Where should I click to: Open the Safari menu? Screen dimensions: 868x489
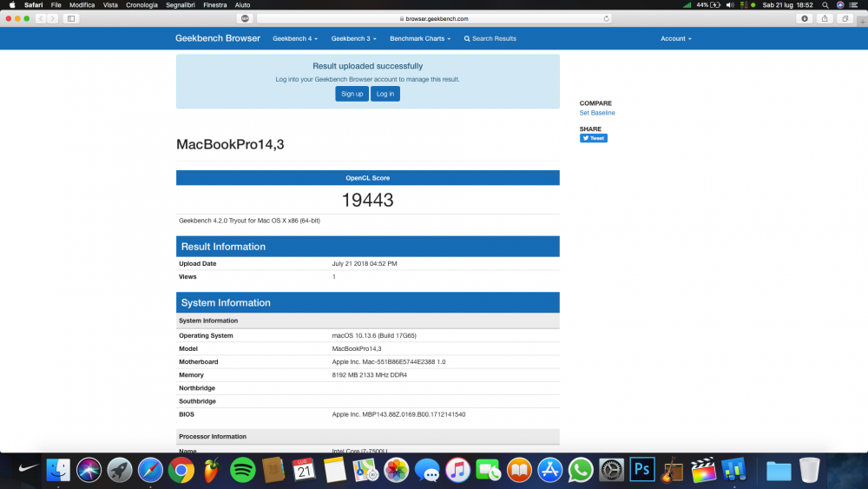[x=33, y=5]
